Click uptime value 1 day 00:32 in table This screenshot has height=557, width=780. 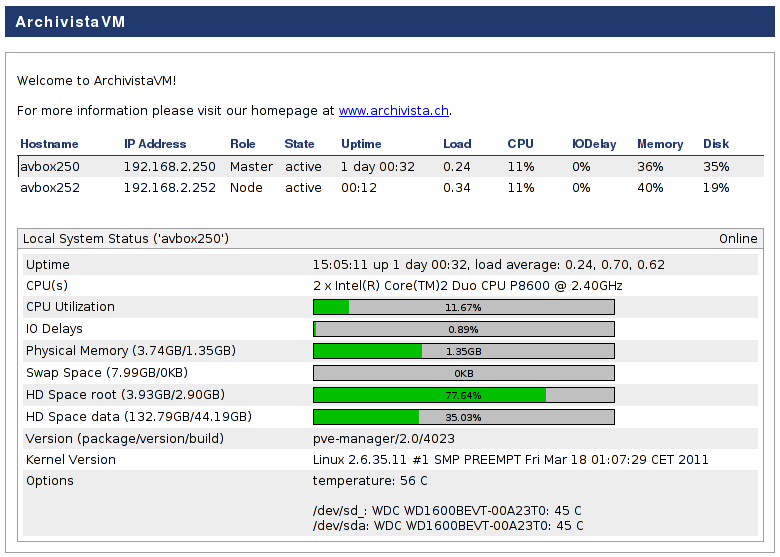(378, 167)
